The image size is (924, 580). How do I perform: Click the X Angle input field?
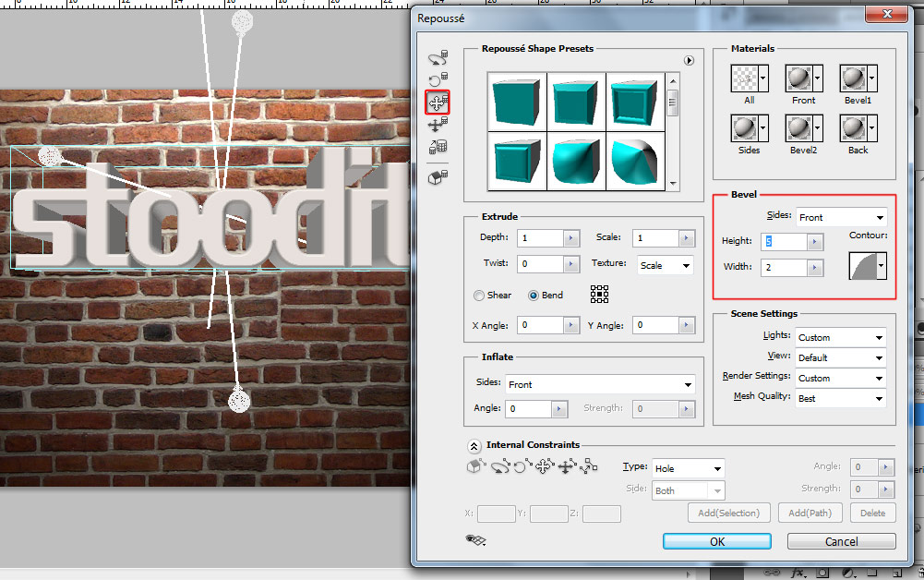pyautogui.click(x=540, y=325)
